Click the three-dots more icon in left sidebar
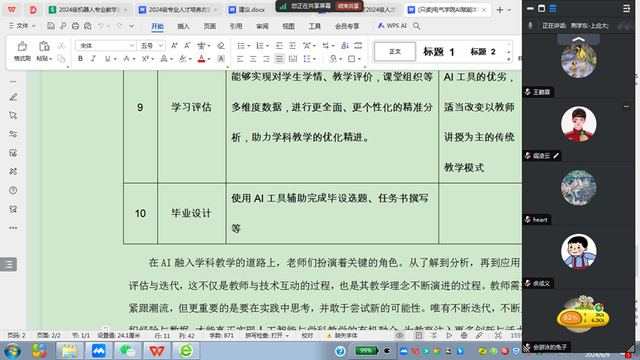The height and width of the screenshot is (360, 640). pos(13,228)
